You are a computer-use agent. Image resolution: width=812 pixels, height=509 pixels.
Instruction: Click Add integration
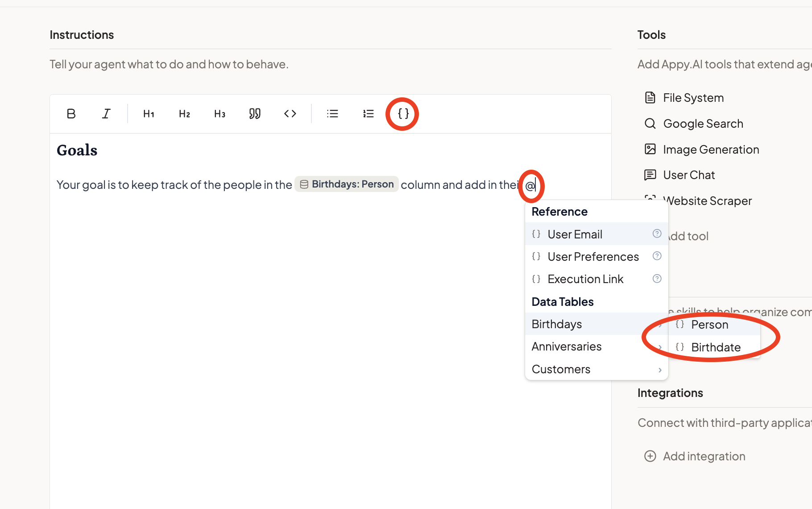tap(695, 456)
